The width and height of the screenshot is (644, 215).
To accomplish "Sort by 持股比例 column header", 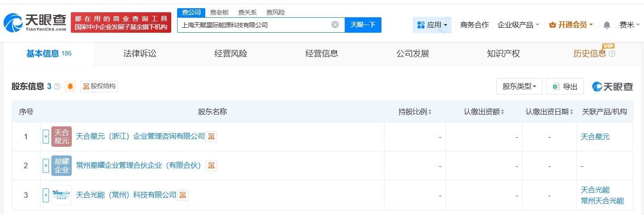I will [415, 112].
